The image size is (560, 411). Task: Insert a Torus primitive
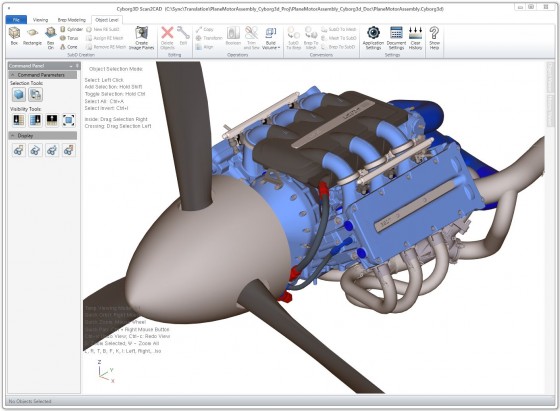pyautogui.click(x=69, y=38)
